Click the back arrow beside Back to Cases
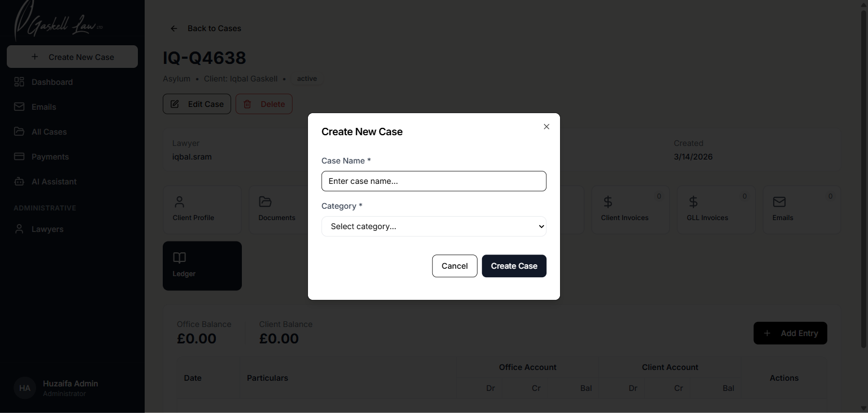 click(x=173, y=28)
